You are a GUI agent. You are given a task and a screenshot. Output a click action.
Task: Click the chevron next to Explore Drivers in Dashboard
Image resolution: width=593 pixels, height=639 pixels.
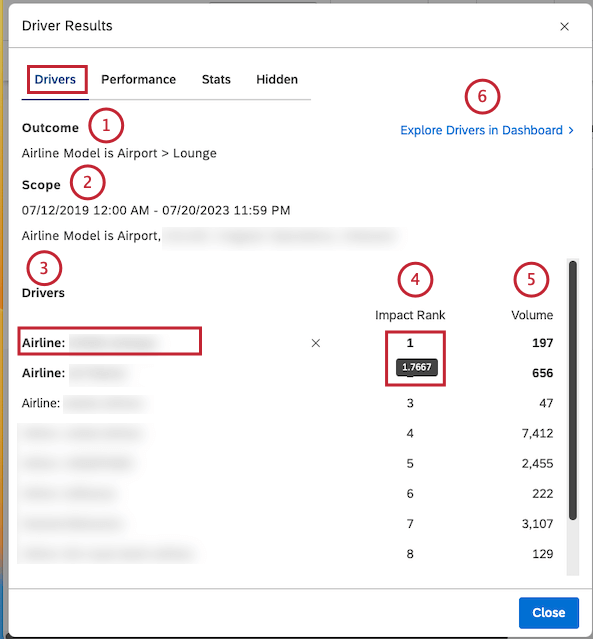[x=571, y=130]
